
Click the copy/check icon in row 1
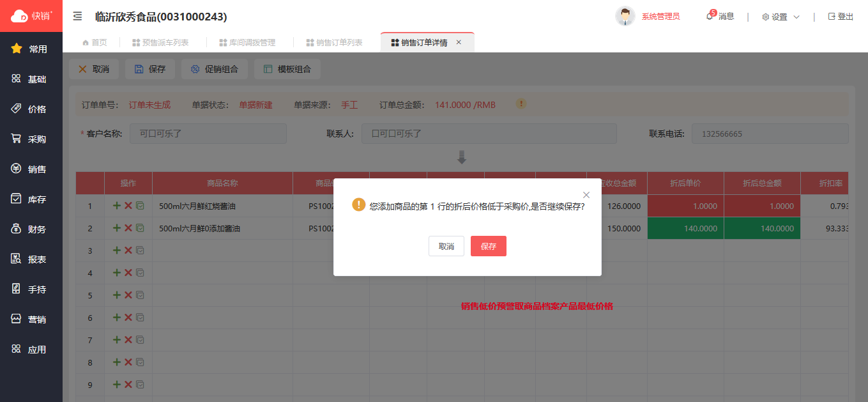140,206
